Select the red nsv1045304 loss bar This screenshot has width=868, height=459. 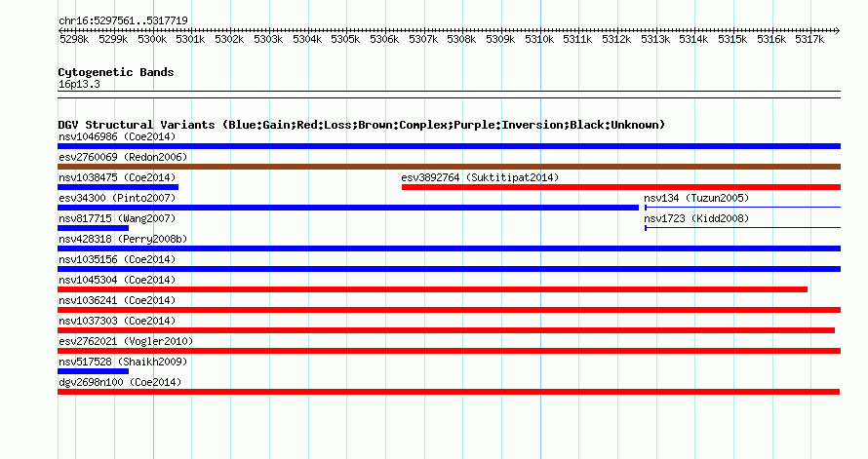[432, 289]
